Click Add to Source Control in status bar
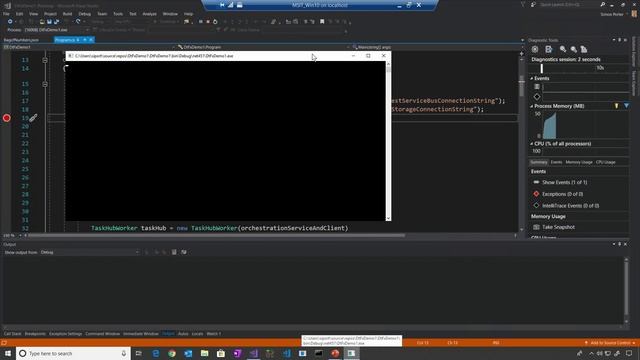The height and width of the screenshot is (360, 640). click(610, 343)
